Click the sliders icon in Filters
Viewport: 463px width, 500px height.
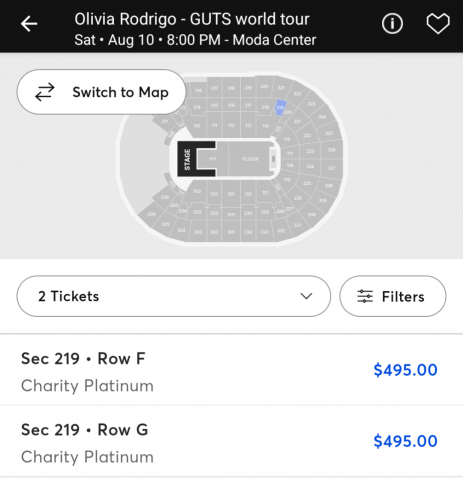pyautogui.click(x=365, y=296)
